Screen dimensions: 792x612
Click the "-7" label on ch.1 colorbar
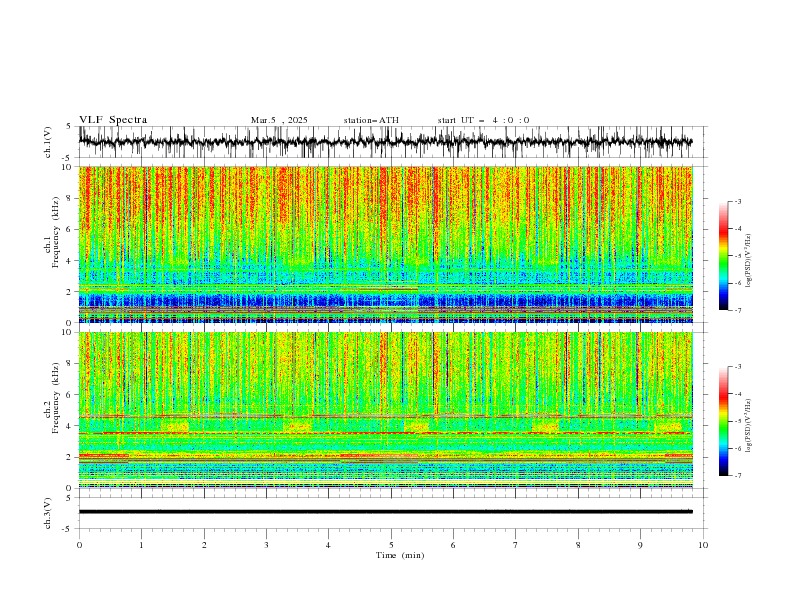[738, 310]
